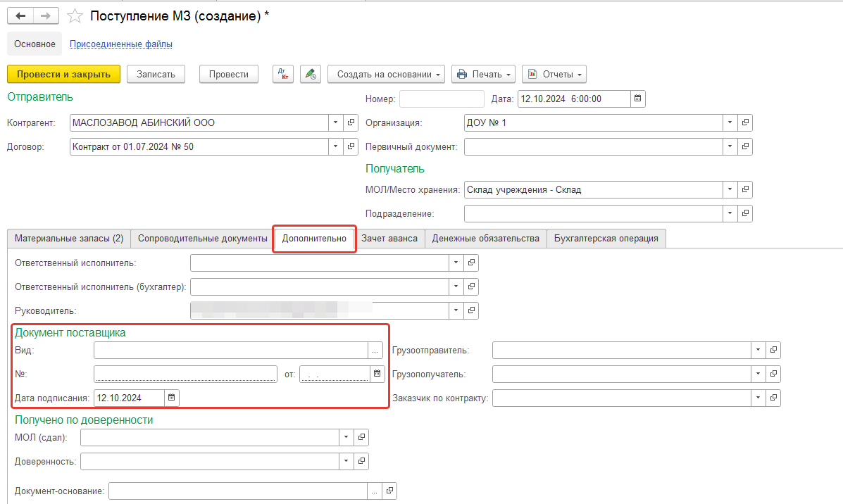843x504 pixels.
Task: Click the Номер input field
Action: [442, 99]
